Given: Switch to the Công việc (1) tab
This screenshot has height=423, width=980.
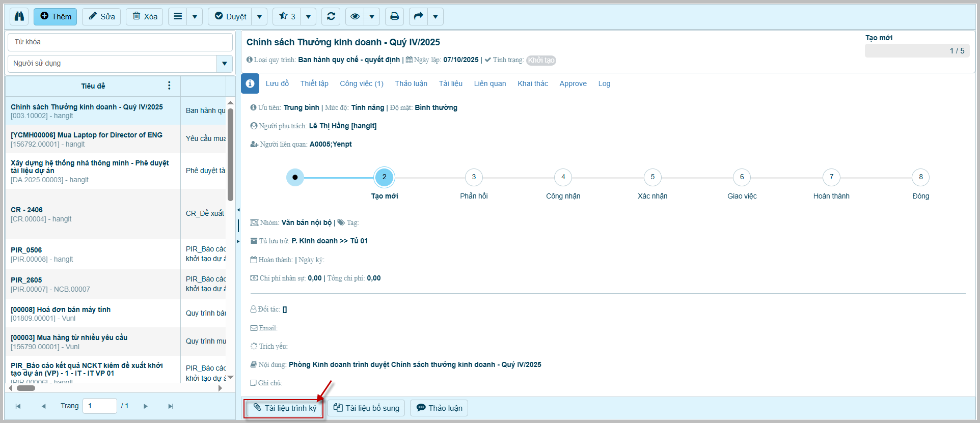Looking at the screenshot, I should [361, 83].
